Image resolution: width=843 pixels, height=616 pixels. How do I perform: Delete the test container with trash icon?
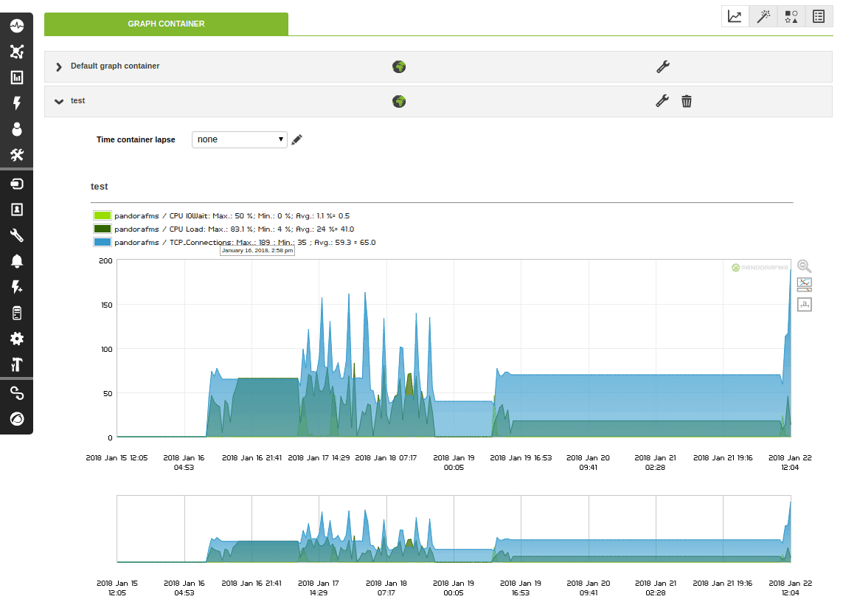687,101
